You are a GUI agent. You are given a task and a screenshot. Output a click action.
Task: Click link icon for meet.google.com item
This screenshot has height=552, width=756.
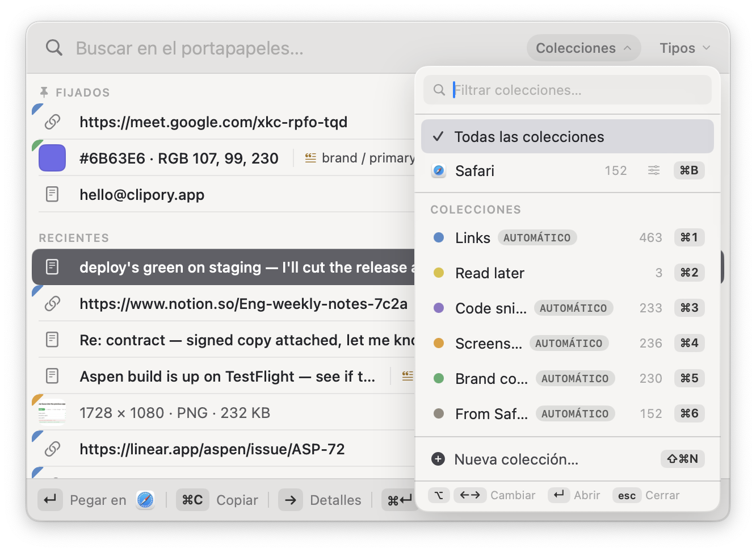click(52, 122)
